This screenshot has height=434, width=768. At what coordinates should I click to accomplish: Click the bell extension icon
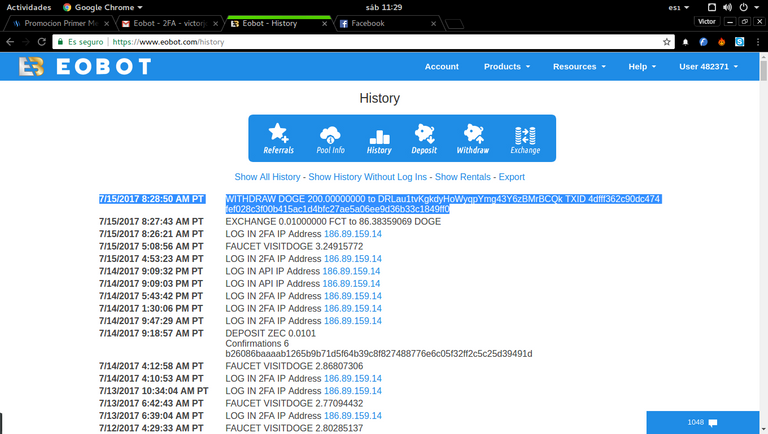click(685, 42)
